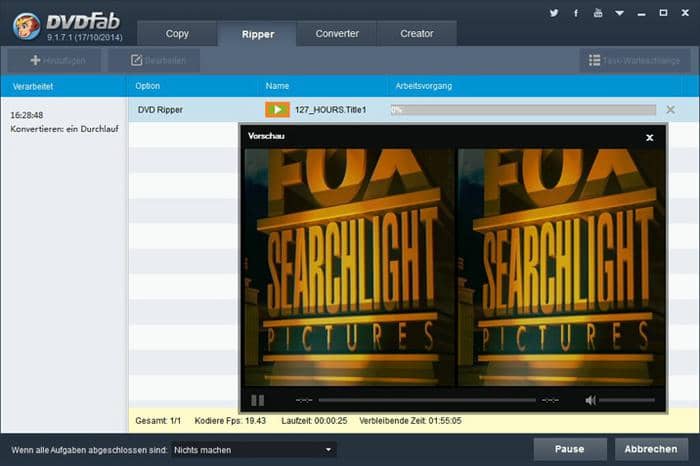Screen dimensions: 700x466
Task: Click the Pause button
Action: tap(570, 449)
